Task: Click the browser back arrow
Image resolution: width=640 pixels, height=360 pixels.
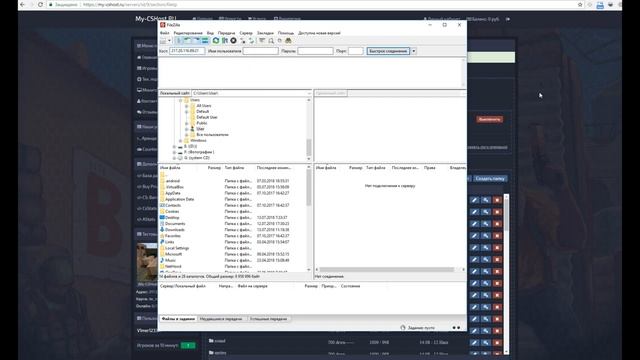Action: [x=22, y=4]
